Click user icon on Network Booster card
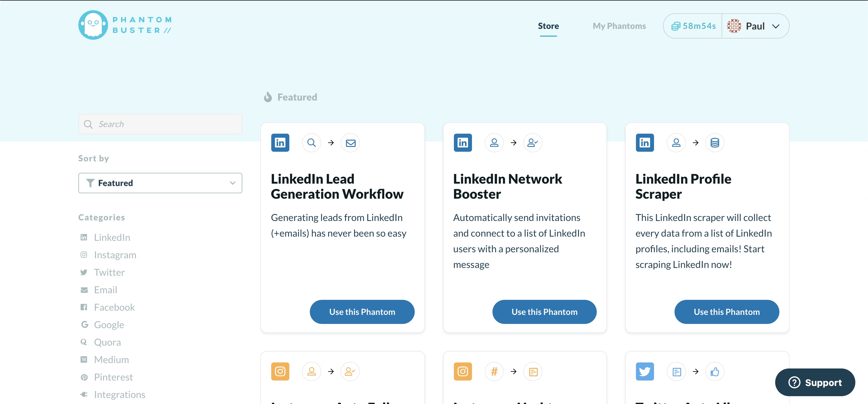Viewport: 868px width, 404px height. click(x=494, y=143)
